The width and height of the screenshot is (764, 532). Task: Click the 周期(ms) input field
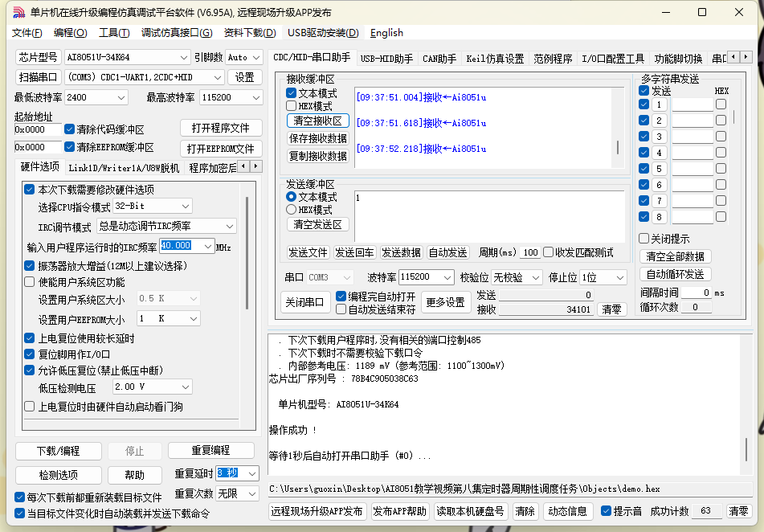[530, 252]
